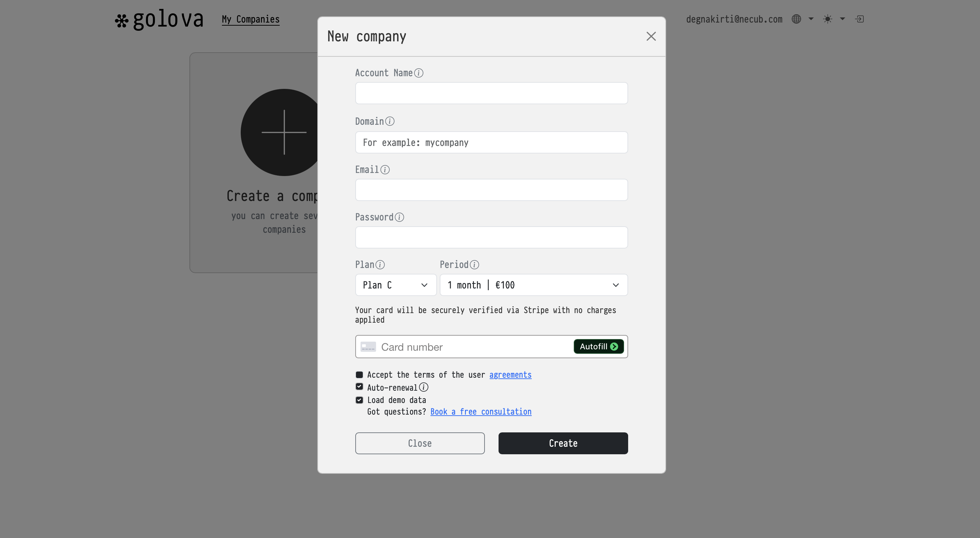980x538 pixels.
Task: Uncheck the Load demo data checkbox
Action: point(359,400)
